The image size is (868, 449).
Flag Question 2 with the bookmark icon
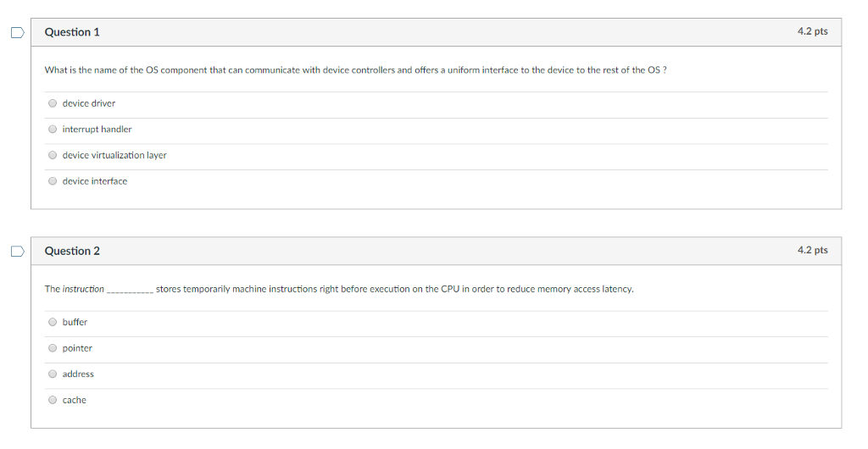tap(16, 251)
